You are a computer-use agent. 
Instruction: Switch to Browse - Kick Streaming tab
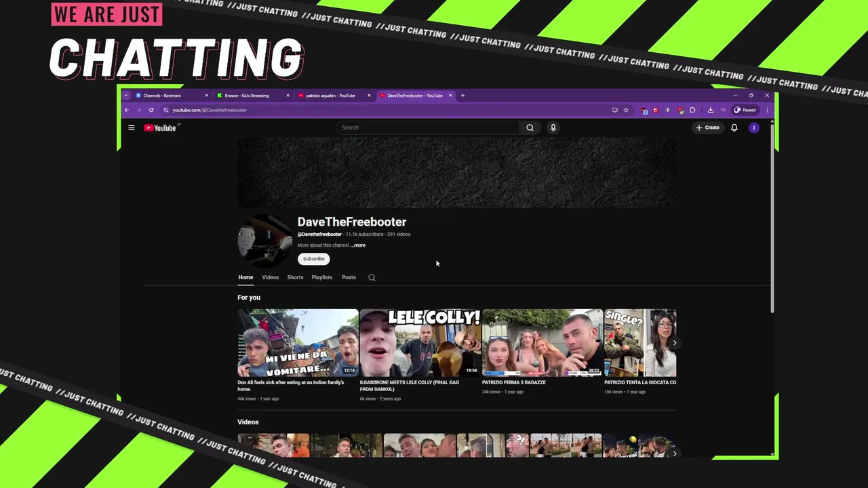pos(252,96)
